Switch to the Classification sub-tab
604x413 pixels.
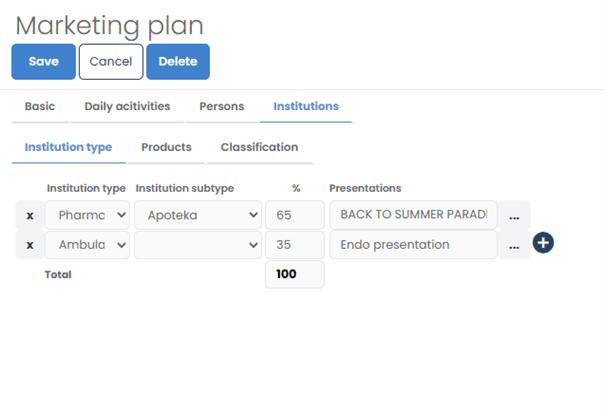click(259, 147)
